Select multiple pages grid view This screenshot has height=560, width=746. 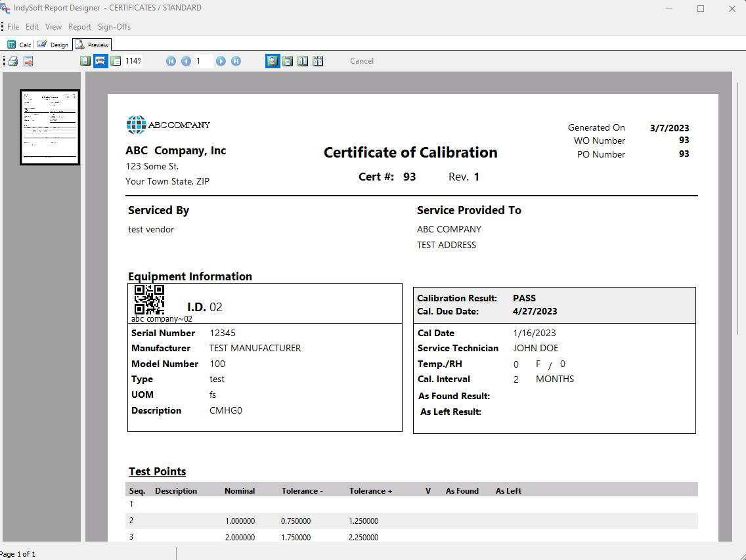[x=318, y=61]
